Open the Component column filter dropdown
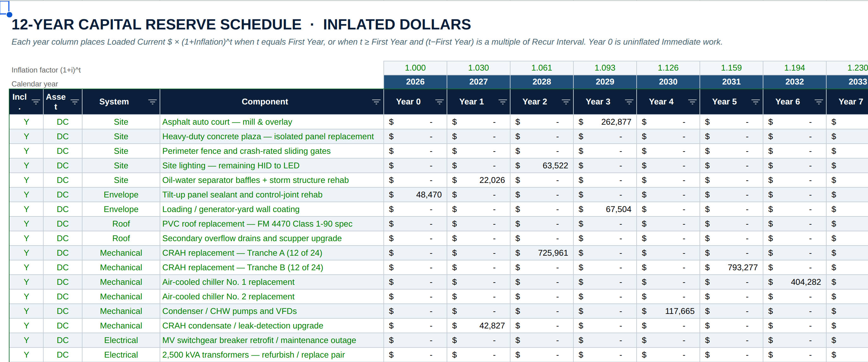868x362 pixels. 376,102
